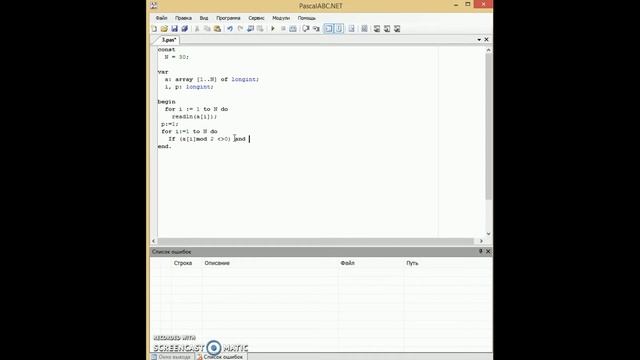The image size is (640, 360).
Task: Click the editor scroll down arrow
Action: (x=489, y=234)
